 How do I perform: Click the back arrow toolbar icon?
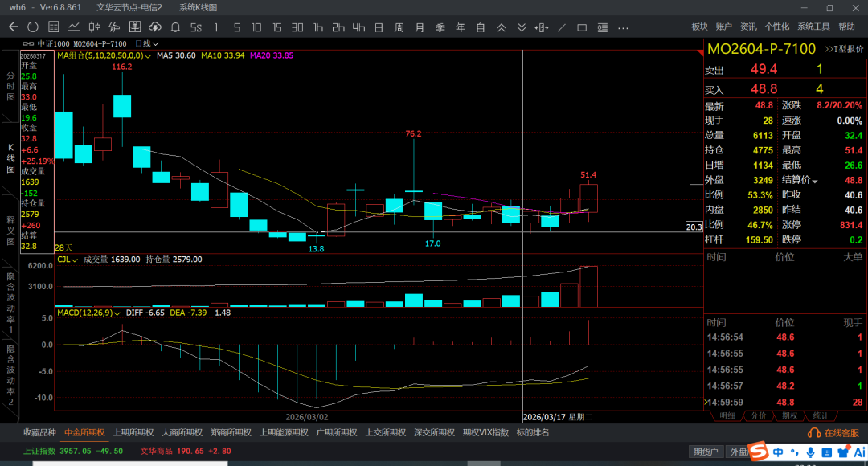coord(14,27)
